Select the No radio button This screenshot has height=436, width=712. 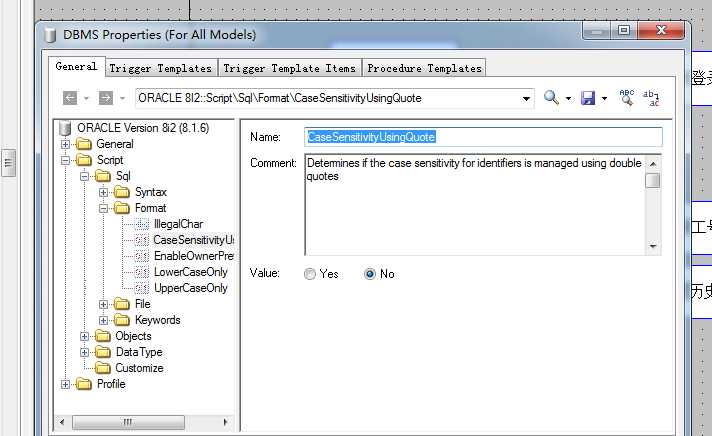(x=370, y=274)
